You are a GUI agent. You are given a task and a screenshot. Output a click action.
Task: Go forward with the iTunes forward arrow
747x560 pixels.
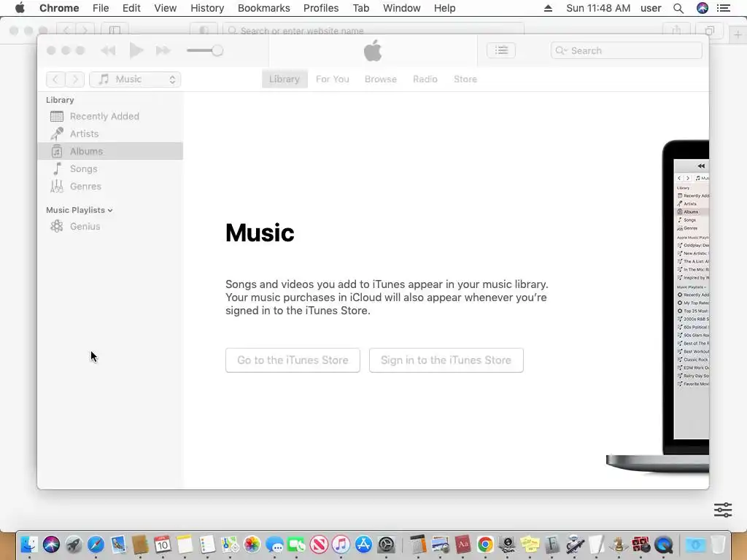(75, 79)
